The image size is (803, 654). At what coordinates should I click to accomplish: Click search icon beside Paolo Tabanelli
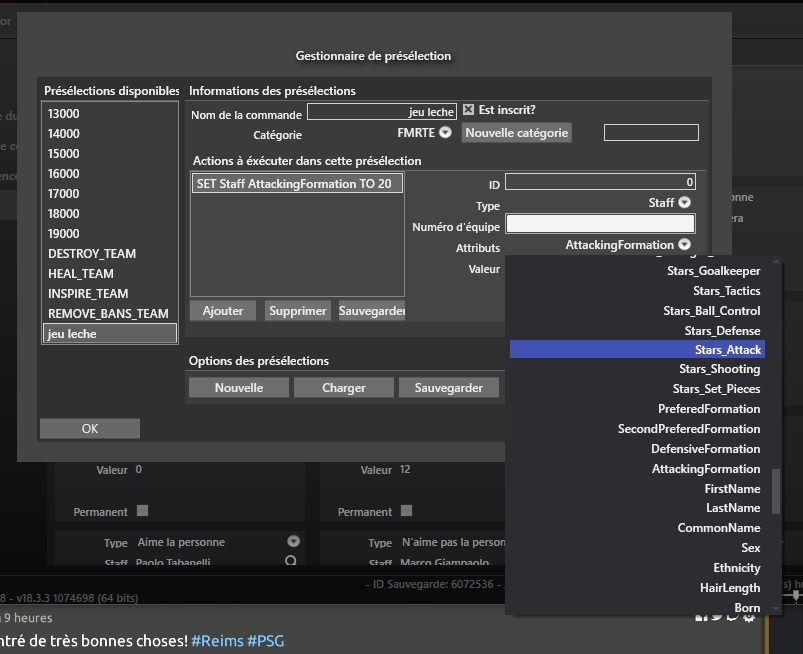point(291,562)
